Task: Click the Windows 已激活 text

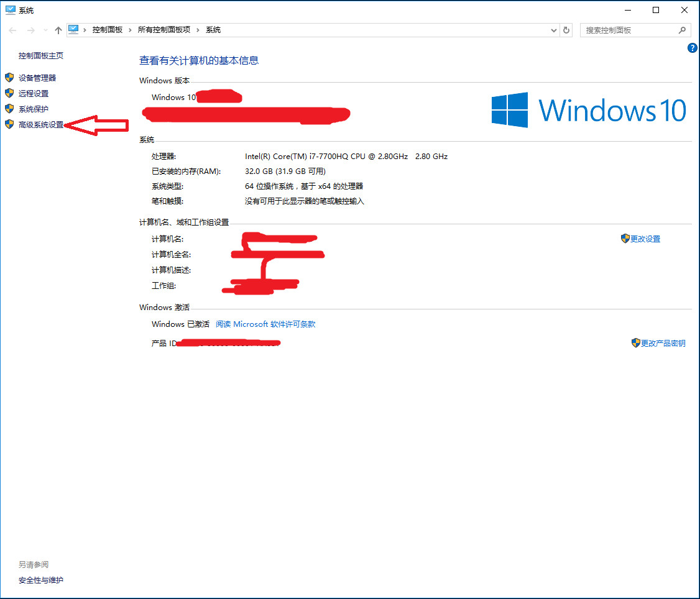Action: (180, 324)
